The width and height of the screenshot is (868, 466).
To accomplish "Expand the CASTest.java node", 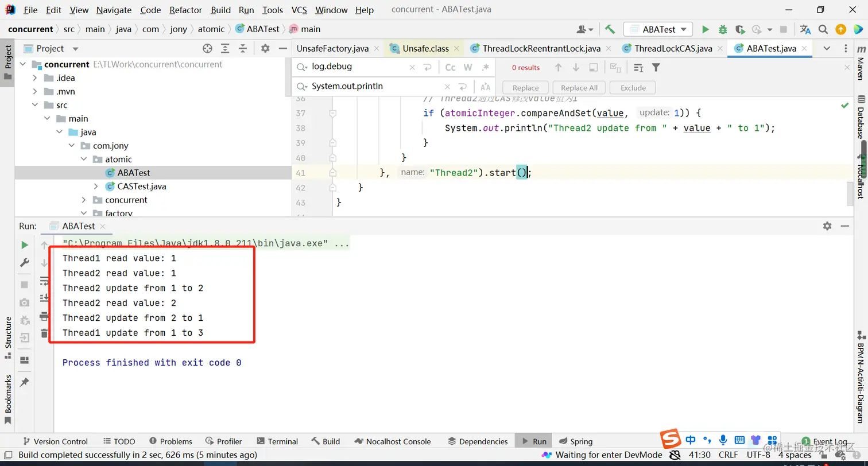I will pyautogui.click(x=96, y=187).
